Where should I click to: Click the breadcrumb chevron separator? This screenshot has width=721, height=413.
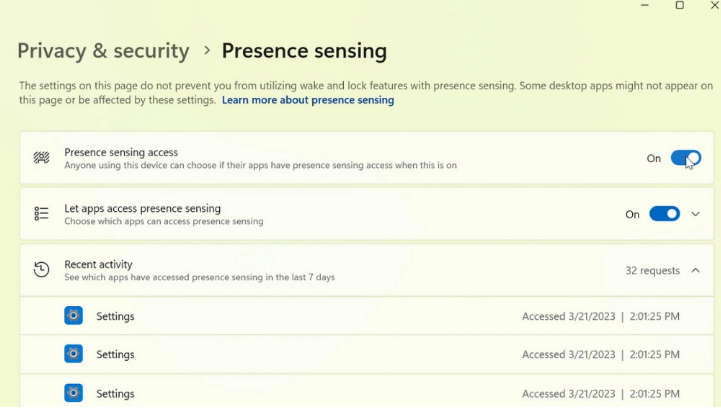coord(206,50)
